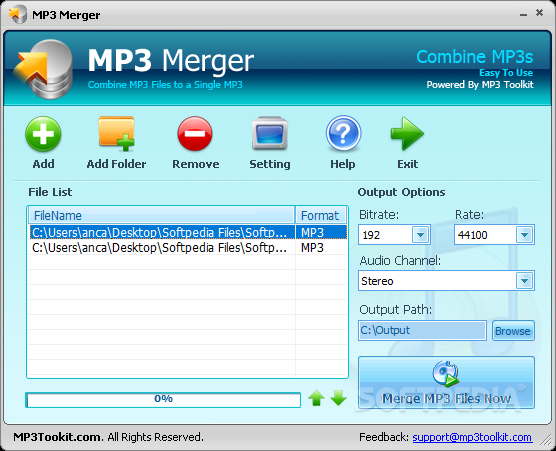Open the support@mp3toolkit.com feedback link
Image resolution: width=556 pixels, height=451 pixels.
(472, 437)
